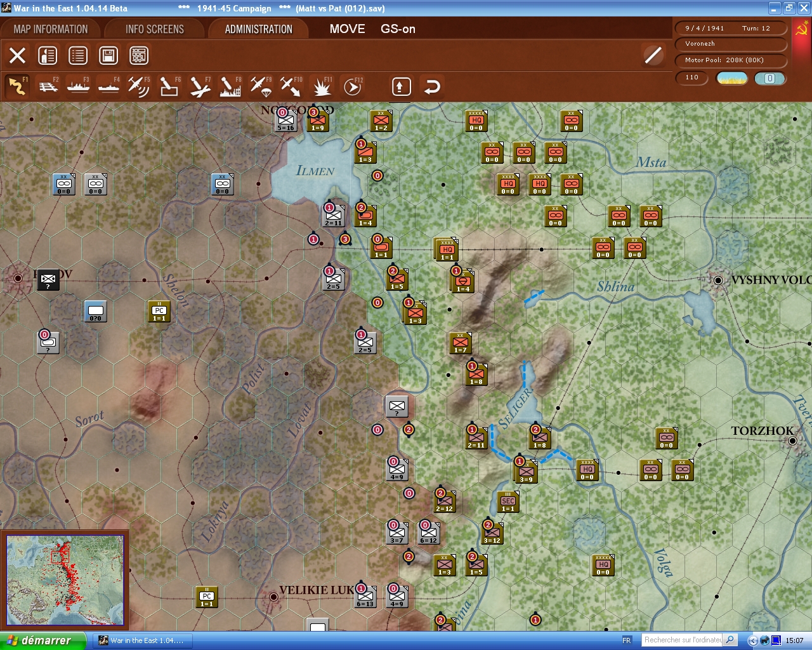
Task: Select the 3=7 unit counter
Action: tap(397, 533)
